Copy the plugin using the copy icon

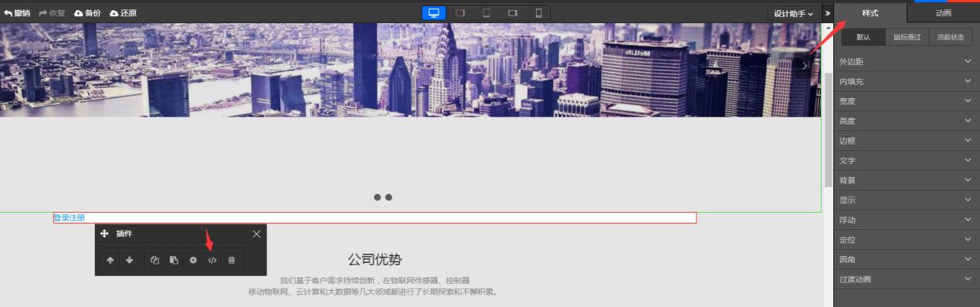(x=154, y=261)
